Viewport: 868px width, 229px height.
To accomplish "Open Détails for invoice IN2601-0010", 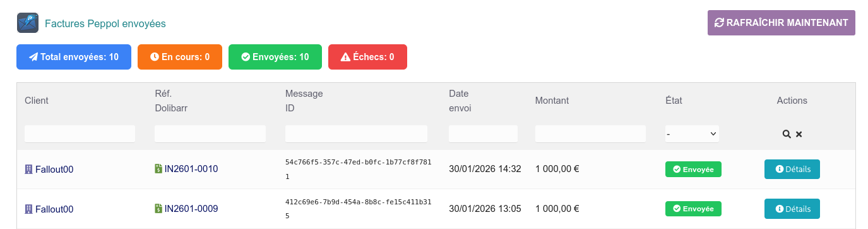I will pyautogui.click(x=792, y=169).
